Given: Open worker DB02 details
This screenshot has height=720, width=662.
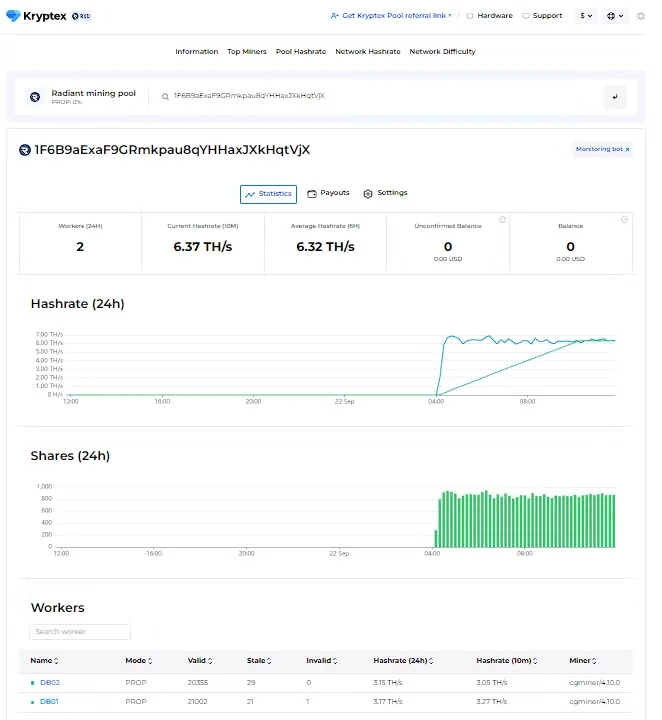Looking at the screenshot, I should coord(50,683).
